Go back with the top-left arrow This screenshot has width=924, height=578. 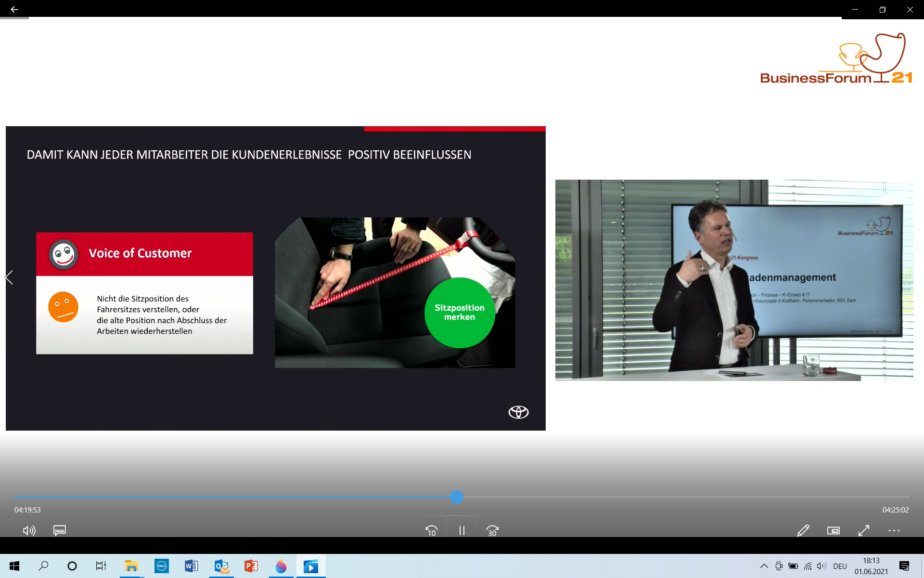tap(14, 9)
